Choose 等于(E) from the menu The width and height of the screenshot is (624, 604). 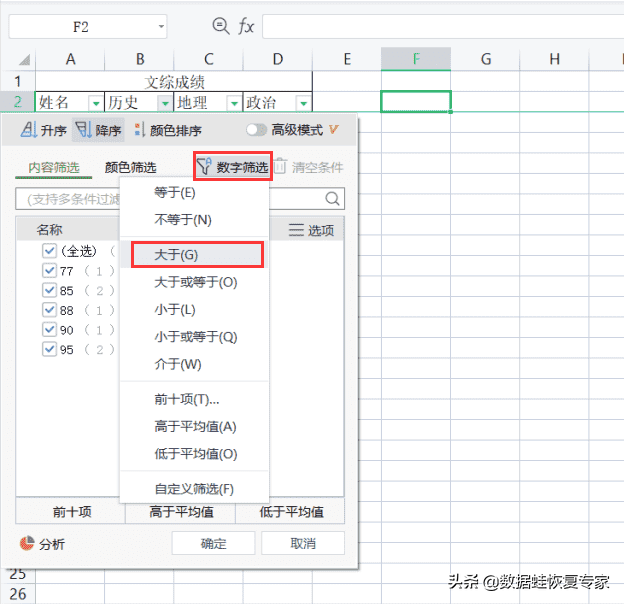click(x=194, y=193)
